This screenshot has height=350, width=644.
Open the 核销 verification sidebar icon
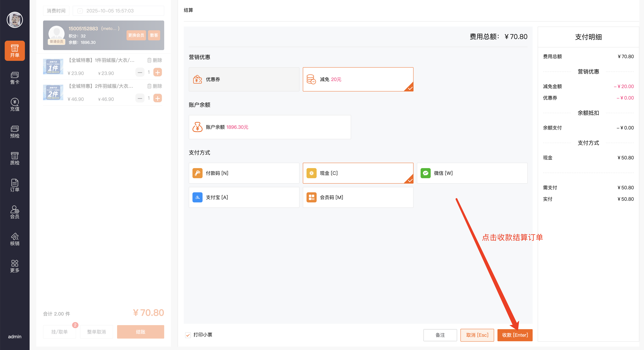coord(15,239)
